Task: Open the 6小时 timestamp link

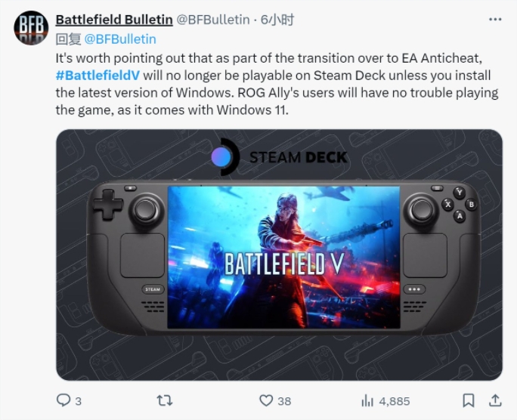Action: pyautogui.click(x=277, y=20)
